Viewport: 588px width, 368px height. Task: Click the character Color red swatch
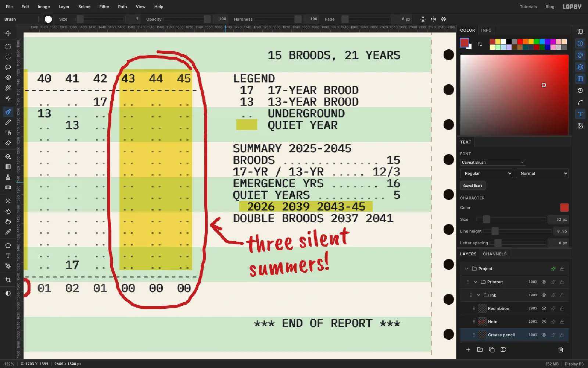(x=564, y=208)
